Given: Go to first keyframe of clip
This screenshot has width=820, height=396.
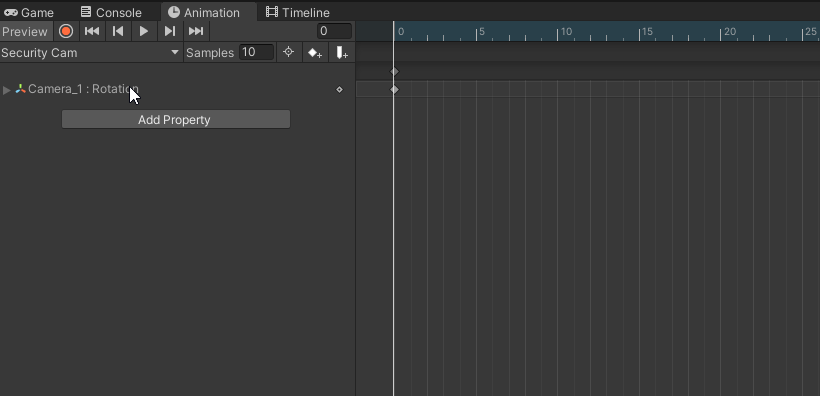Looking at the screenshot, I should click(x=92, y=31).
